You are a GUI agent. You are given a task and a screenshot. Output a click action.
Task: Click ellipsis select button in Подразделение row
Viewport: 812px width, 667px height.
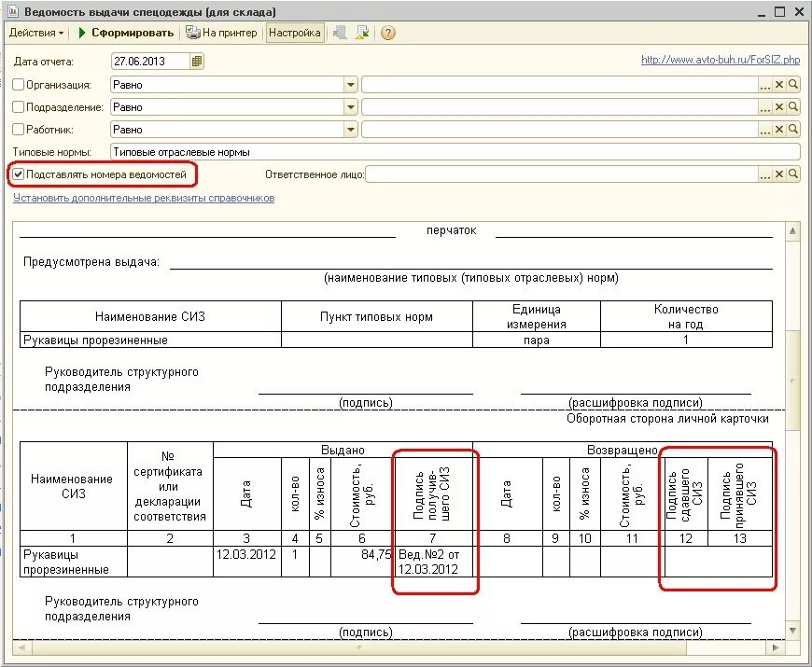pyautogui.click(x=765, y=107)
